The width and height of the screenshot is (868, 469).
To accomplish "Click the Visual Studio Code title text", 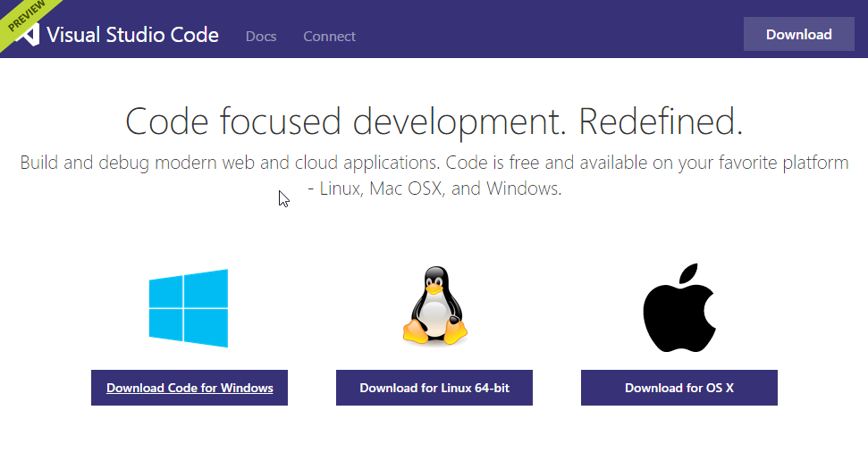I will click(x=133, y=35).
